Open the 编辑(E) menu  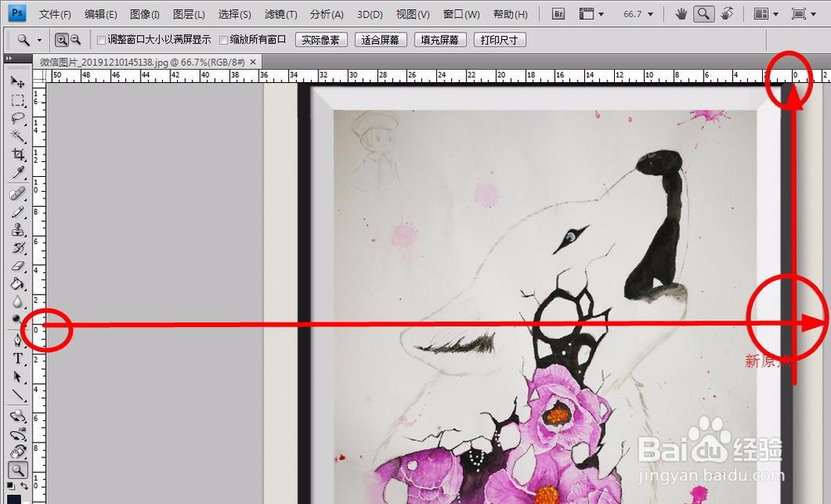pyautogui.click(x=101, y=14)
